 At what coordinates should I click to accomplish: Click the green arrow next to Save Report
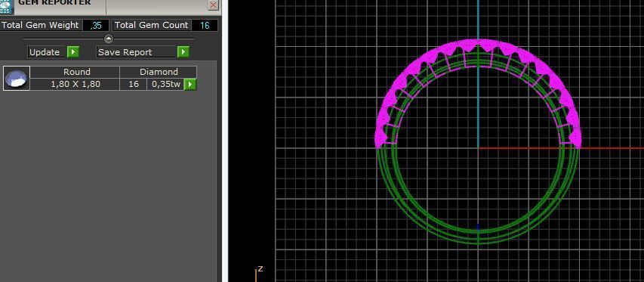tap(183, 52)
